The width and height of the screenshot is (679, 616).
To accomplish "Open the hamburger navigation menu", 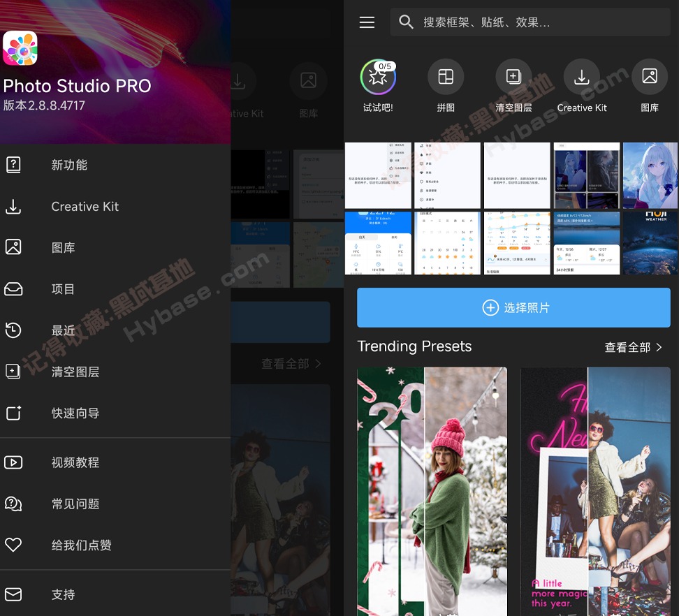I will tap(367, 22).
